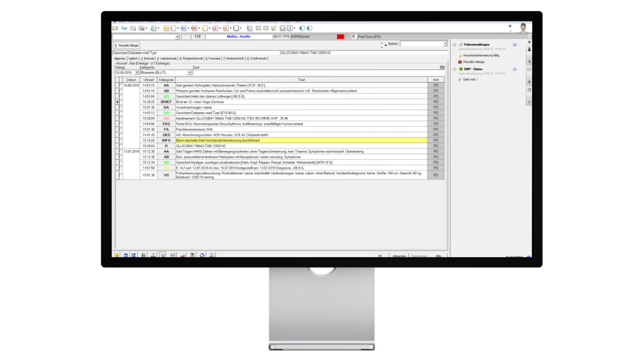Tick checkbox for the 15:01:36 DA entry
644x362 pixels.
(x=120, y=107)
